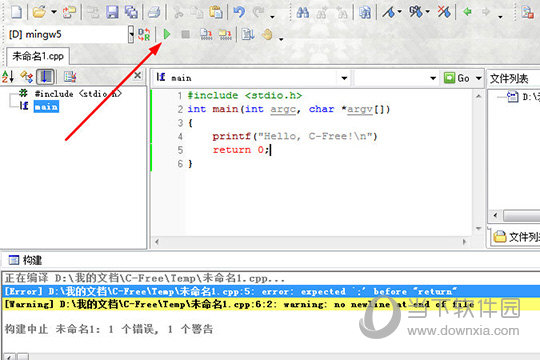Click the paste clipboard icon
The height and width of the screenshot is (360, 540).
[216, 12]
